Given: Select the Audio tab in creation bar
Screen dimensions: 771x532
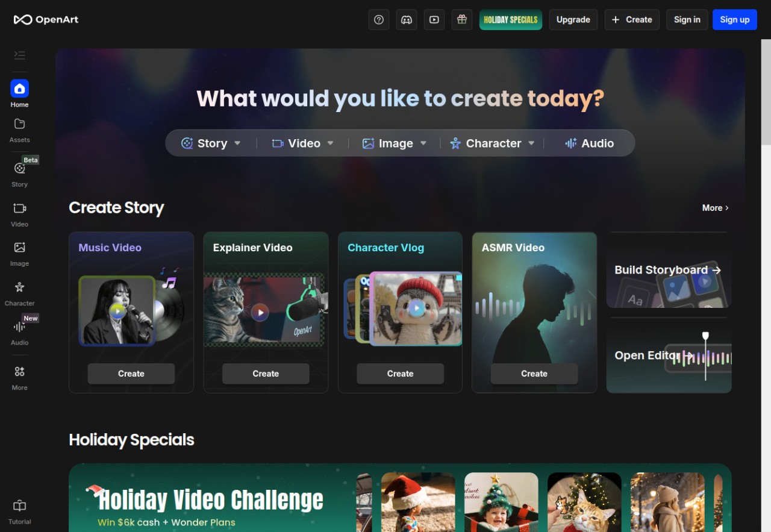Looking at the screenshot, I should point(589,143).
